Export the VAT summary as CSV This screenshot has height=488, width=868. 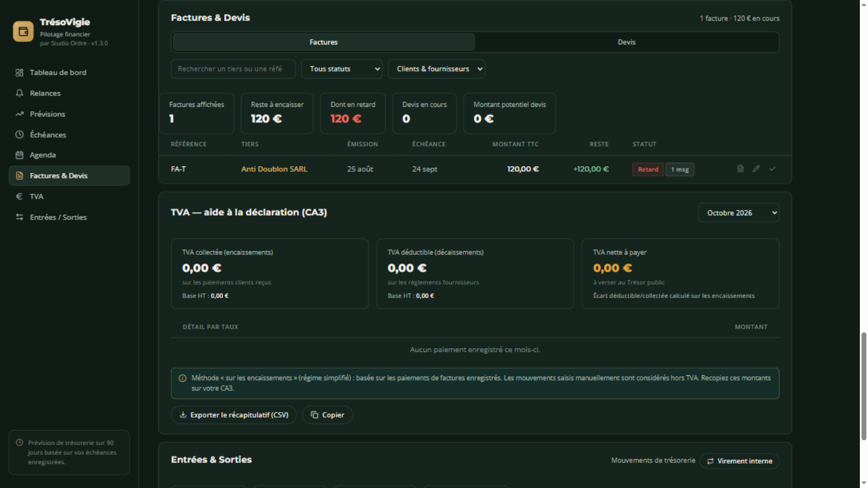coord(234,415)
